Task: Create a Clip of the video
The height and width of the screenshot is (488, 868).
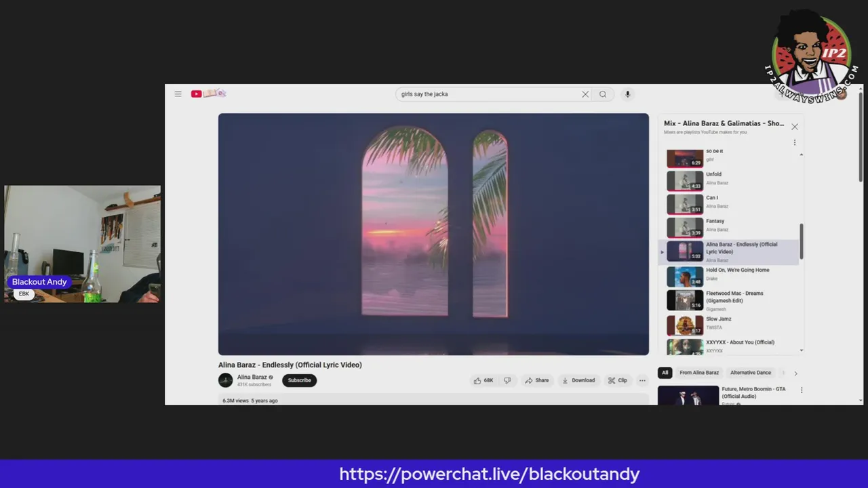Action: [618, 380]
